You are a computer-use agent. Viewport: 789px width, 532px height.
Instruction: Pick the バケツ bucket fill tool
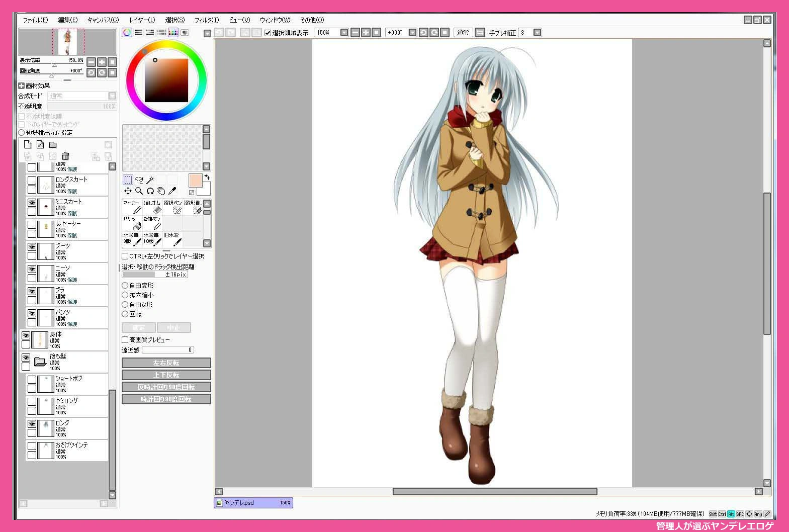[x=132, y=223]
